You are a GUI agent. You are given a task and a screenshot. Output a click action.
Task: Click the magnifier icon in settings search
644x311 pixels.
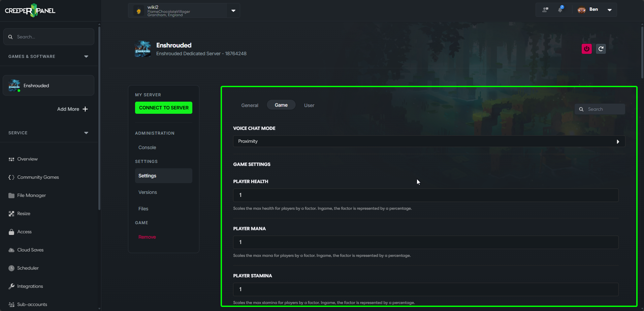coord(581,109)
